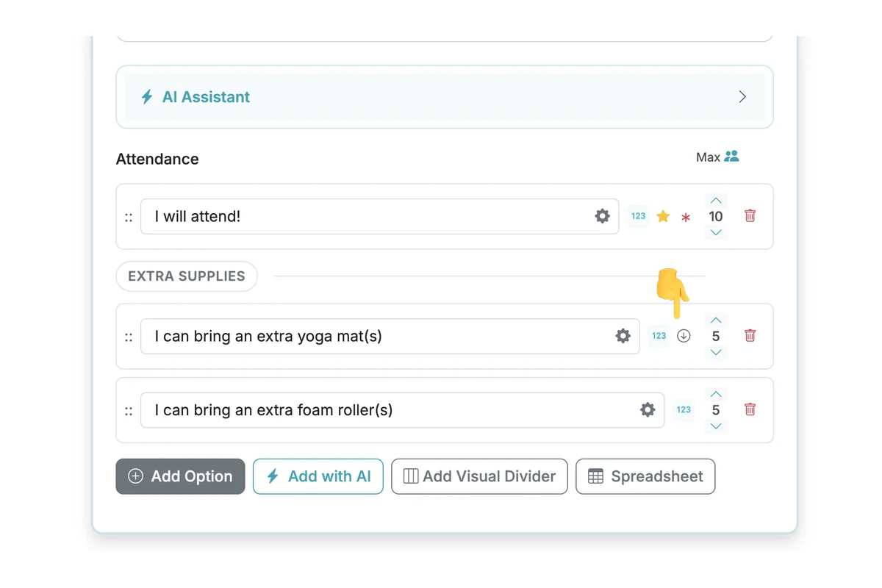Image resolution: width=882 pixels, height=588 pixels.
Task: Open the Spreadsheet view
Action: tap(645, 476)
